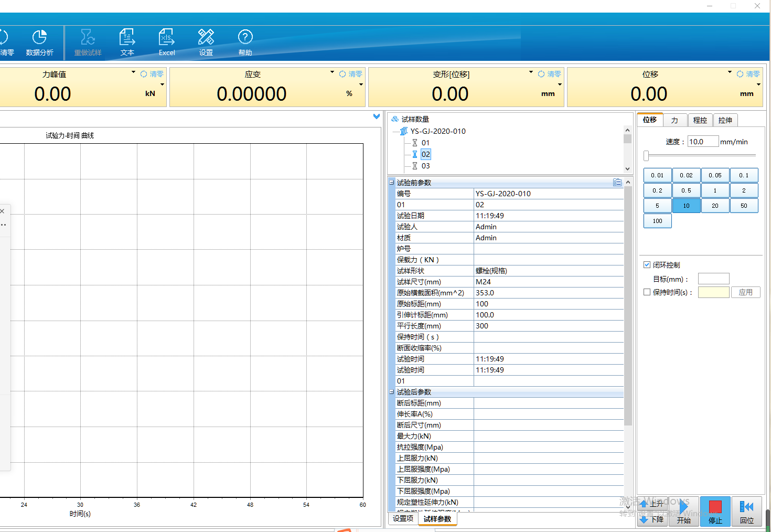Image resolution: width=771 pixels, height=532 pixels.
Task: Collapse the chart panel with the blue chevron
Action: pyautogui.click(x=376, y=116)
